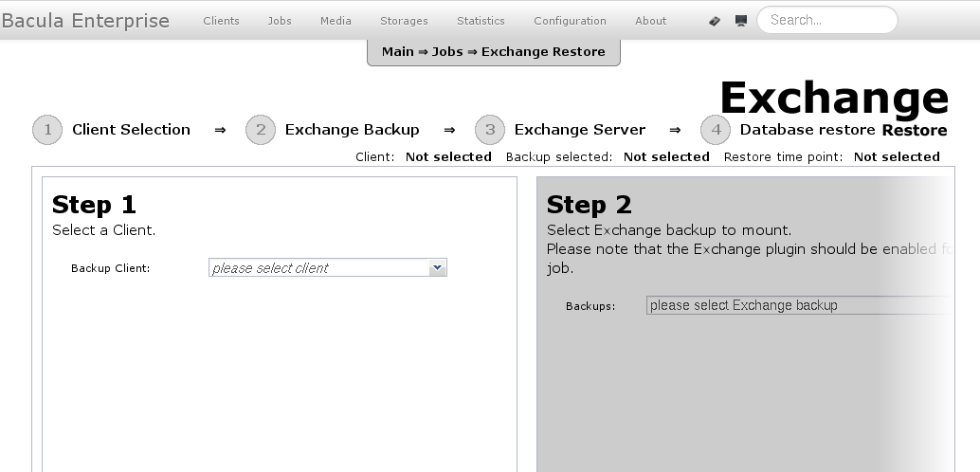Click the Search input field
Image resolution: width=980 pixels, height=472 pixels.
[x=826, y=20]
